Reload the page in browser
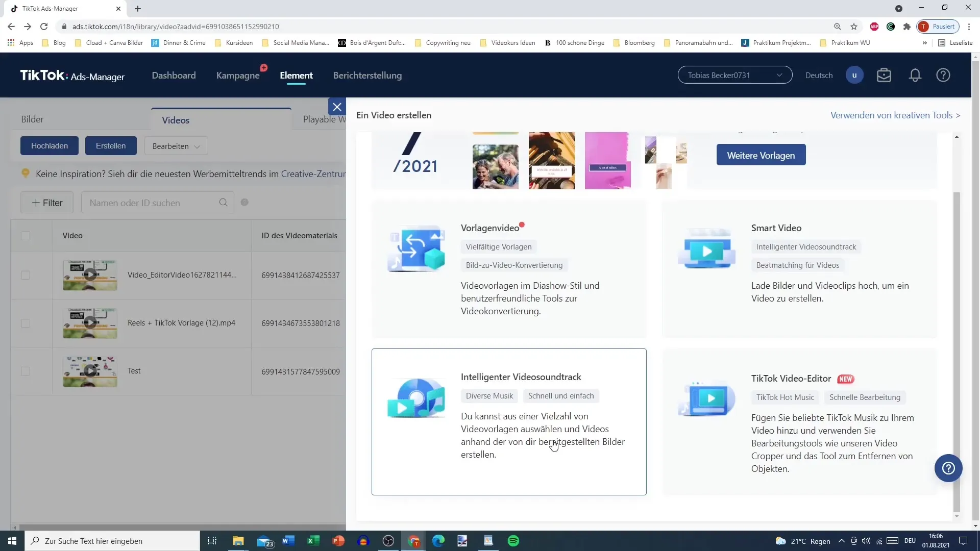The image size is (980, 551). click(x=44, y=27)
